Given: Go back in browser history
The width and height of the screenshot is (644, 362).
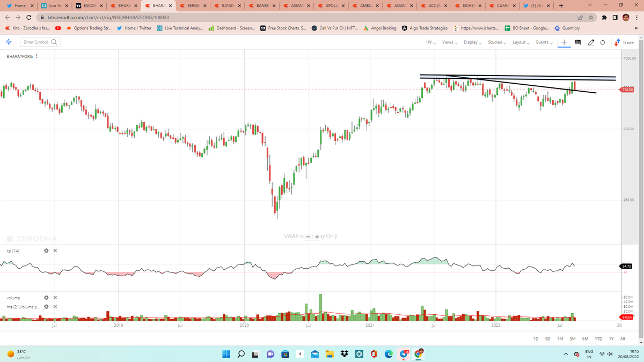Looking at the screenshot, I should click(x=6, y=17).
